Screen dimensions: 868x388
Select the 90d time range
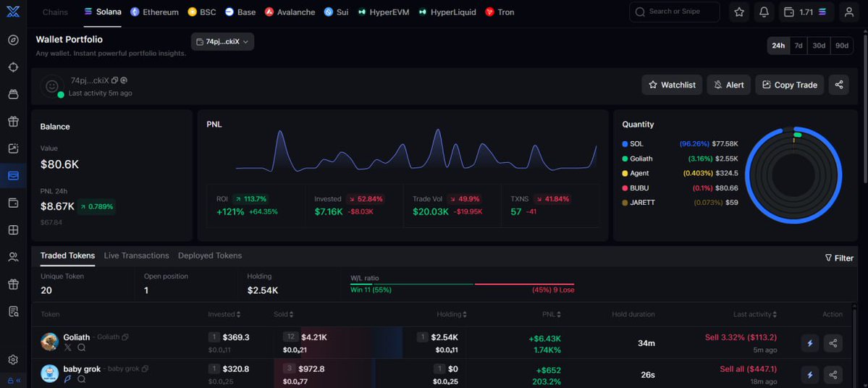point(842,46)
